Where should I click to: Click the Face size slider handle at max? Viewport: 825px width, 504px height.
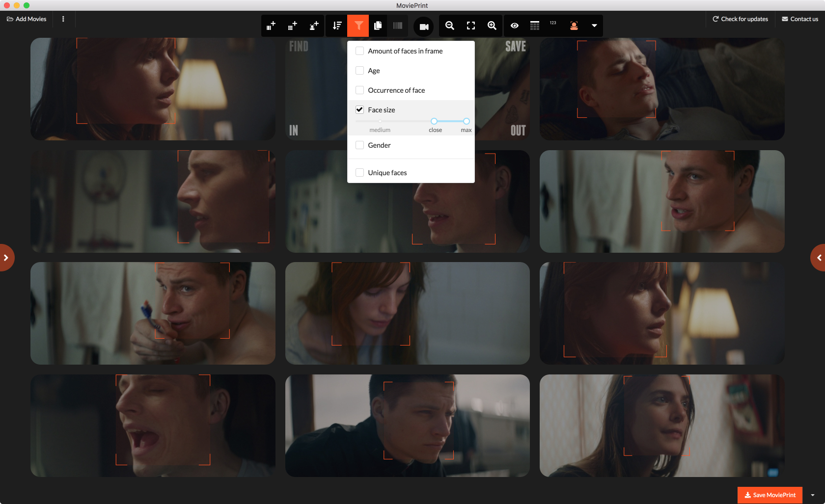(467, 121)
